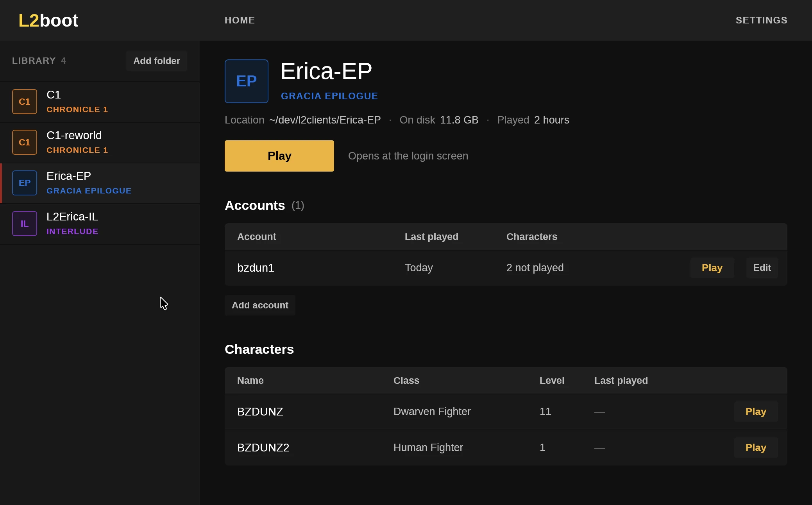This screenshot has height=505, width=812.
Task: Click the Erica-EP page title
Action: pyautogui.click(x=326, y=71)
